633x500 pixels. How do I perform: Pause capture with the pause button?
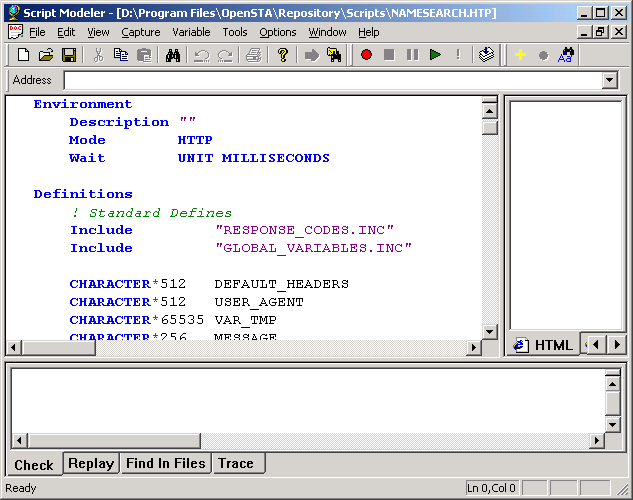[x=412, y=54]
